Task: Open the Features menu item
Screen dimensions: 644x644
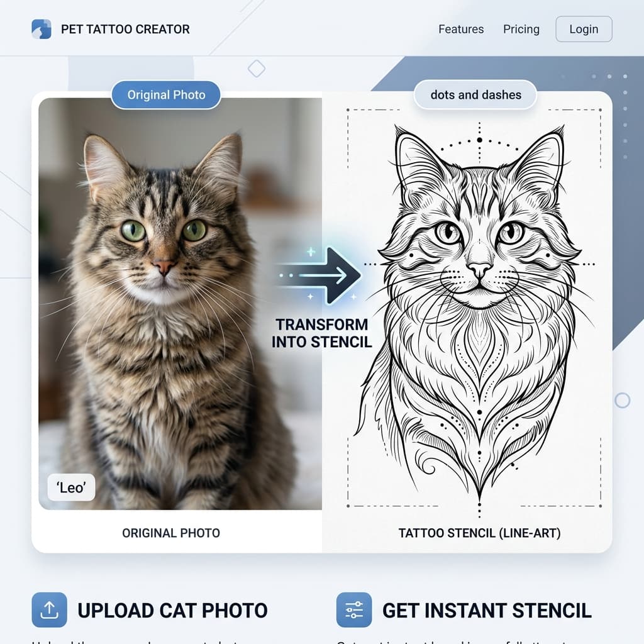Action: coord(461,29)
